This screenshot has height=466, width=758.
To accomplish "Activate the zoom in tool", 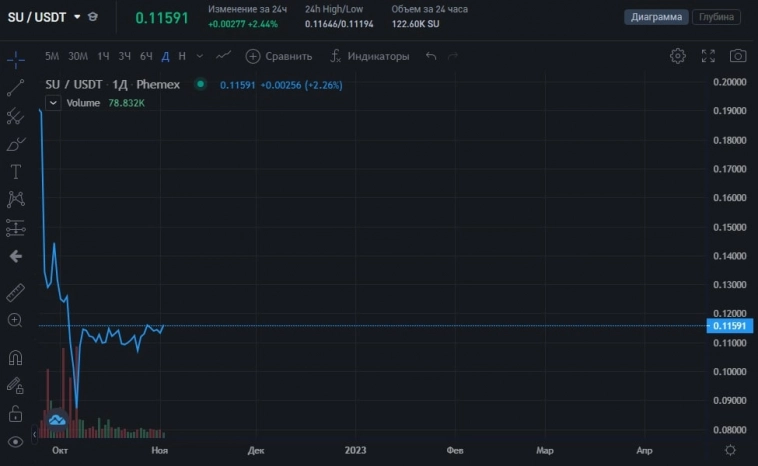I will point(15,320).
